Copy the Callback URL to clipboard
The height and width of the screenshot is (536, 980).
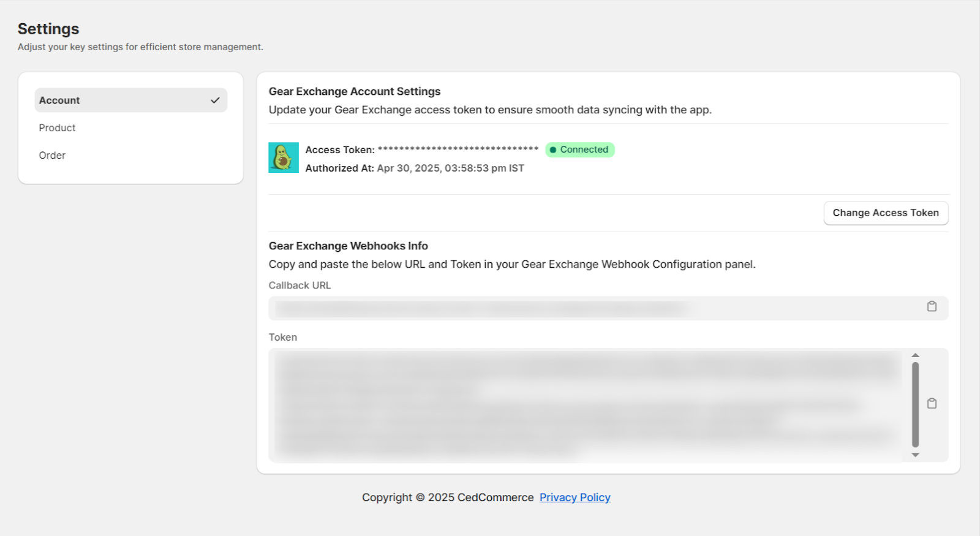point(932,306)
